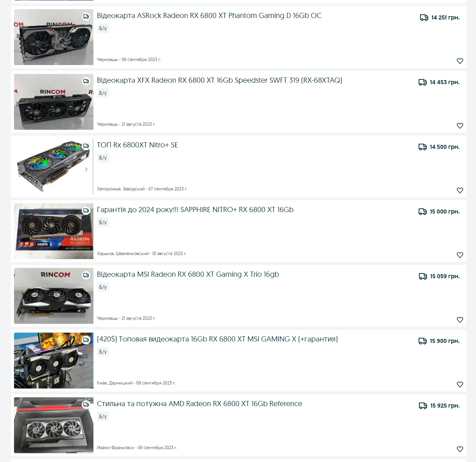Open MSI Gaming X Trio card thumbnail
Screen dimensions: 476x462
click(54, 296)
